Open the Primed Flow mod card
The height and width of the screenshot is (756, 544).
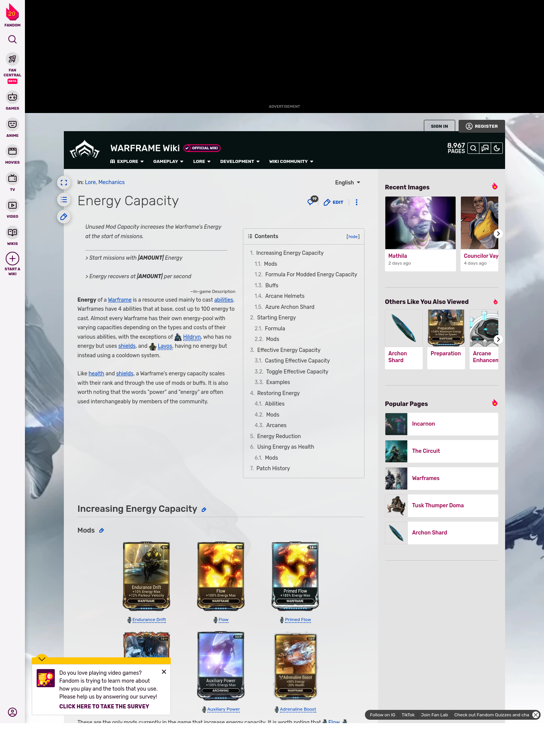[x=295, y=576]
